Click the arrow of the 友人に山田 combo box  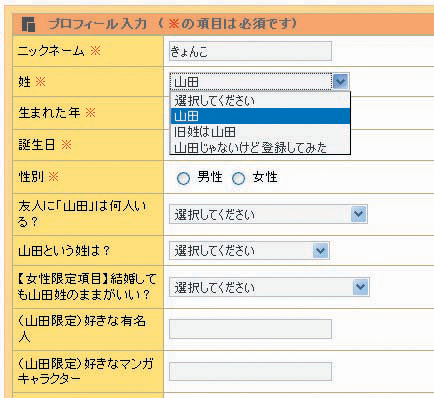point(359,214)
